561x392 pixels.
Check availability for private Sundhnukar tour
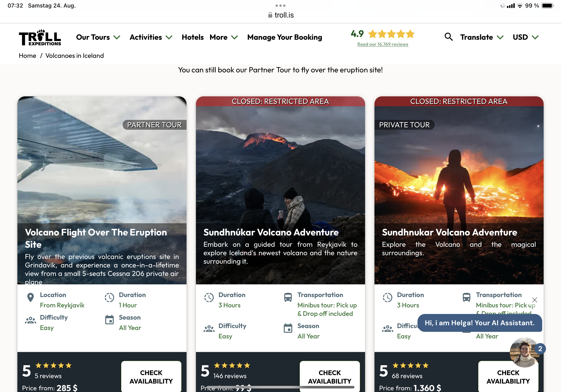pyautogui.click(x=508, y=376)
